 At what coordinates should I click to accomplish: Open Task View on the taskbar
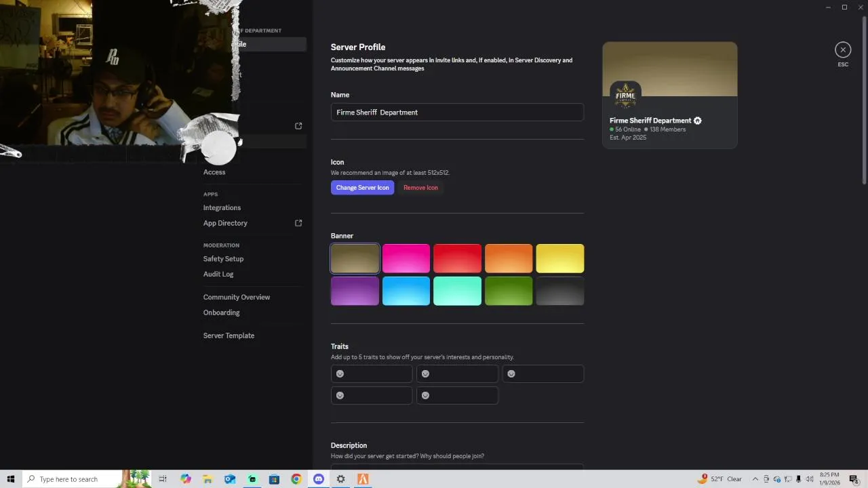[x=163, y=479]
